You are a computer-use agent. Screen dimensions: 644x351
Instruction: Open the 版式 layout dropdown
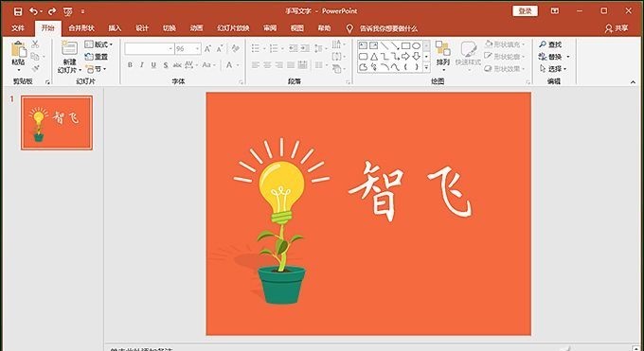click(98, 44)
